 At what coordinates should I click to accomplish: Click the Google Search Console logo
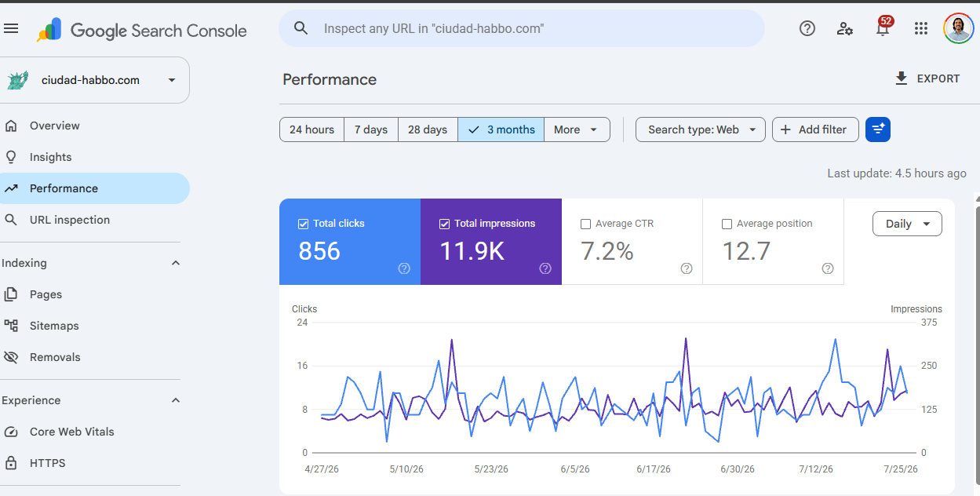pyautogui.click(x=142, y=31)
